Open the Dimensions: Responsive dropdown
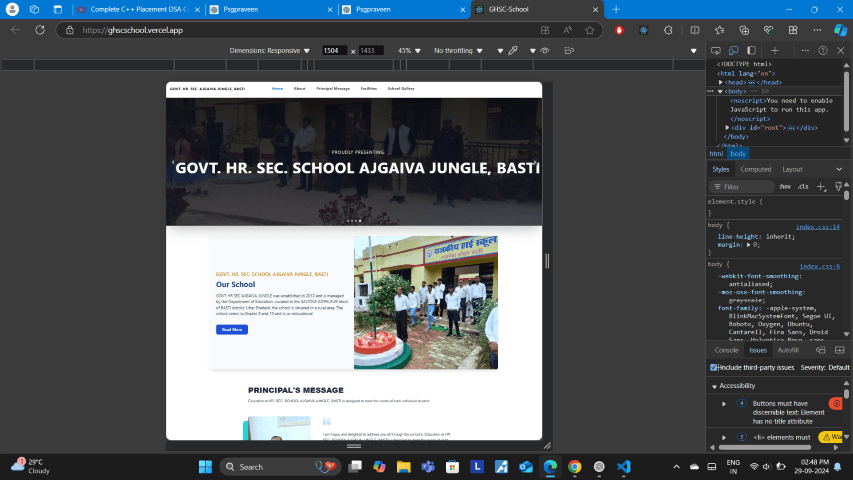853x480 pixels. [x=269, y=51]
